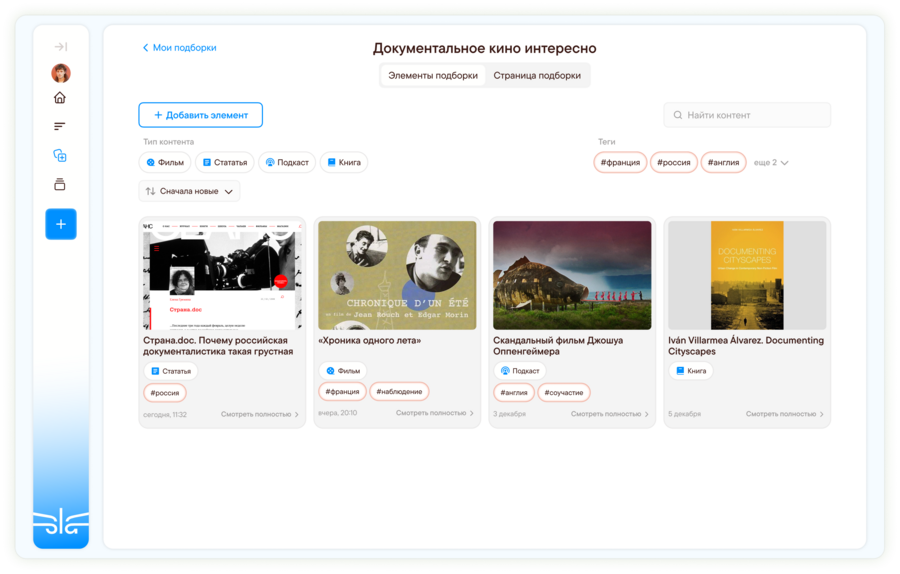Toggle the Подкаст content type filter
Image resolution: width=900 pixels, height=574 pixels.
click(287, 162)
